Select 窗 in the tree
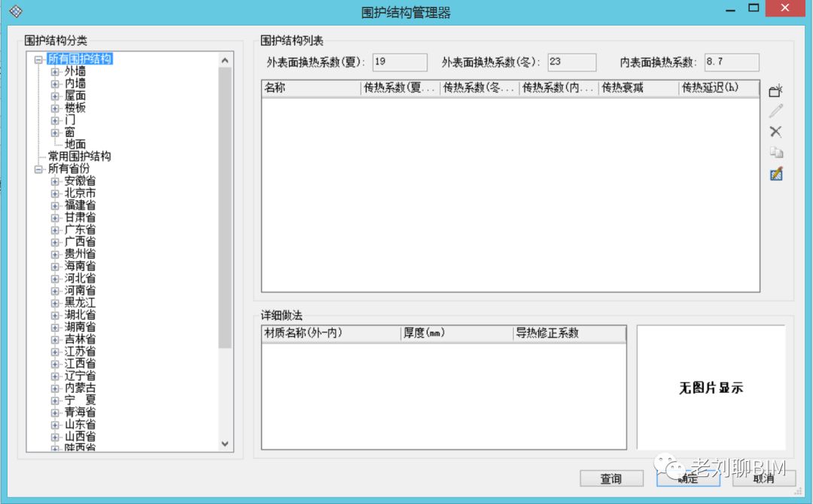Viewport: 813px width, 504px height. click(70, 132)
